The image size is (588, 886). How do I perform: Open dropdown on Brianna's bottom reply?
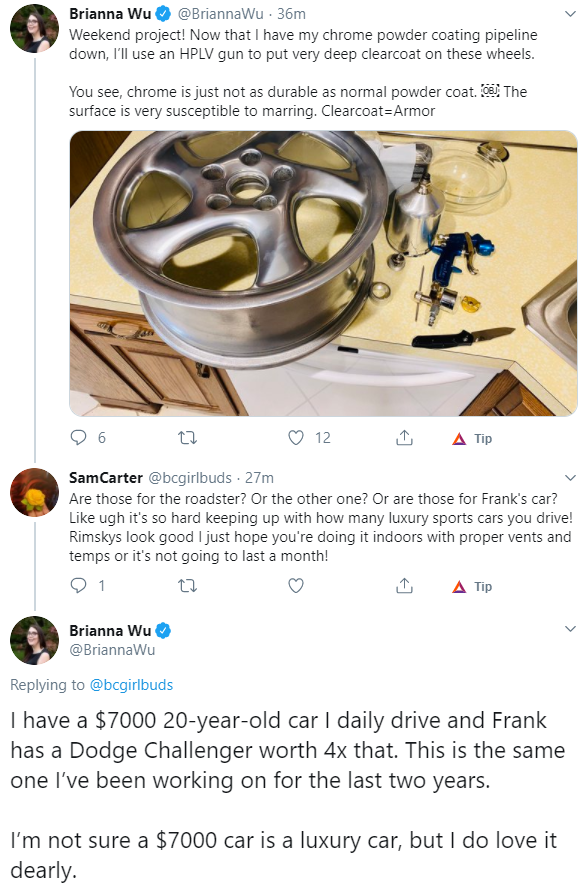tap(570, 629)
